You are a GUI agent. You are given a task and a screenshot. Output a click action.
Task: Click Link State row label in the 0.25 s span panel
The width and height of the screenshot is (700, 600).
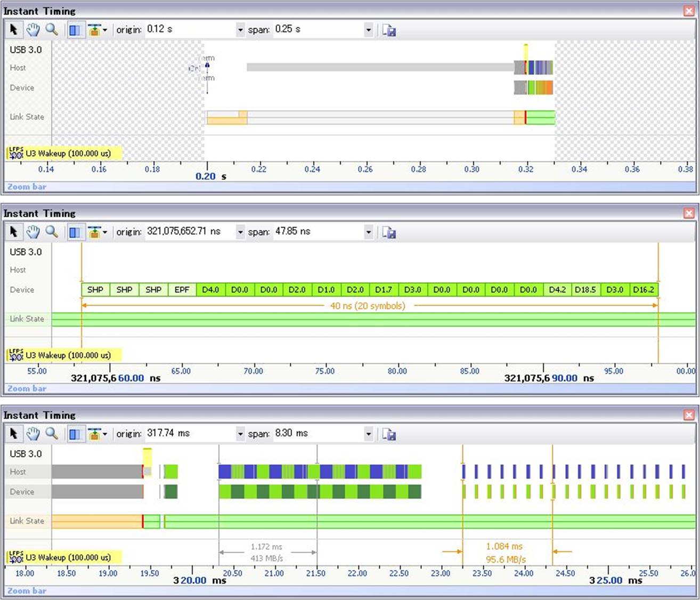tap(27, 117)
